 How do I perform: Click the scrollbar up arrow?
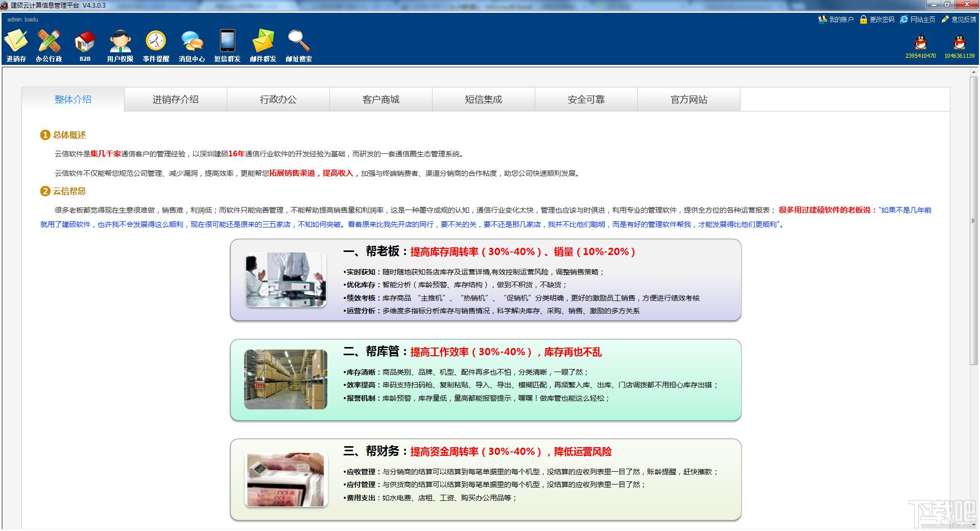tap(974, 73)
